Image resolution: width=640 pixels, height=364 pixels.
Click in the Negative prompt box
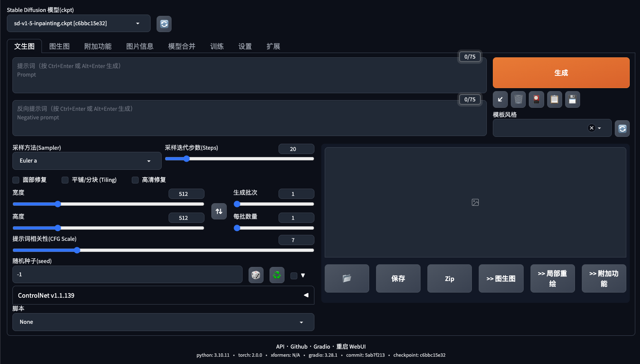(249, 118)
